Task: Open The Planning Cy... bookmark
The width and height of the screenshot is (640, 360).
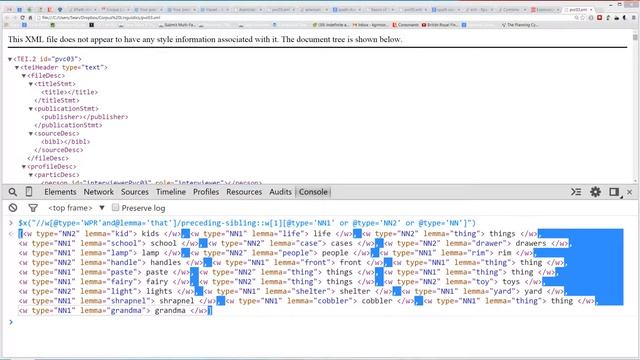Action: [520, 25]
